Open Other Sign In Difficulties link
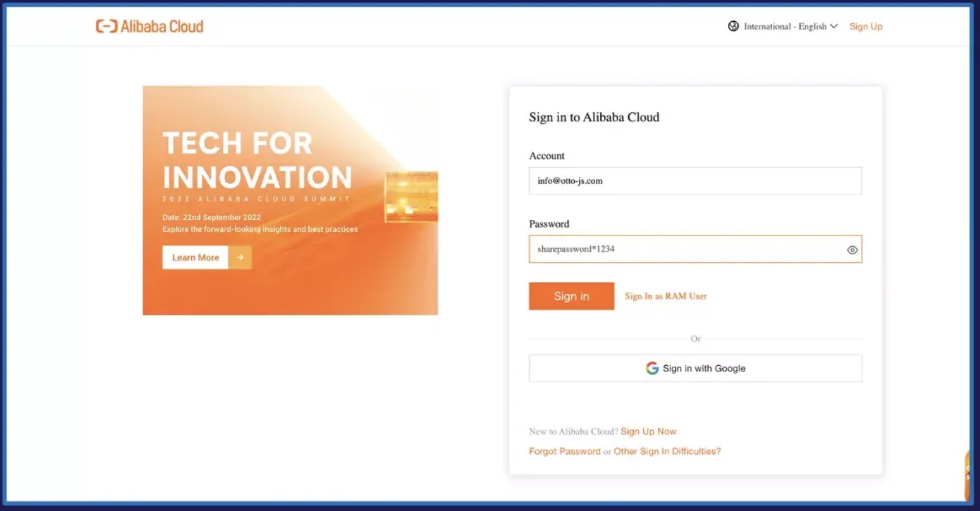The image size is (980, 511). tap(667, 451)
